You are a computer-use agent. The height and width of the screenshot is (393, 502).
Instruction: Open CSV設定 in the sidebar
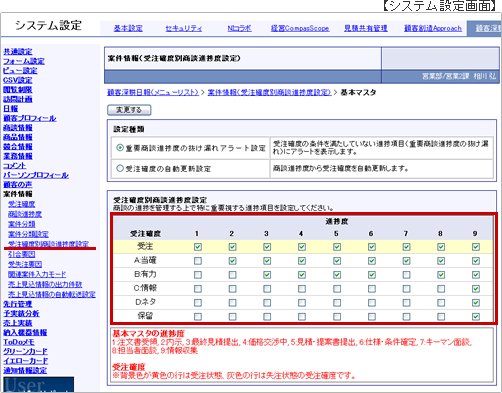18,80
